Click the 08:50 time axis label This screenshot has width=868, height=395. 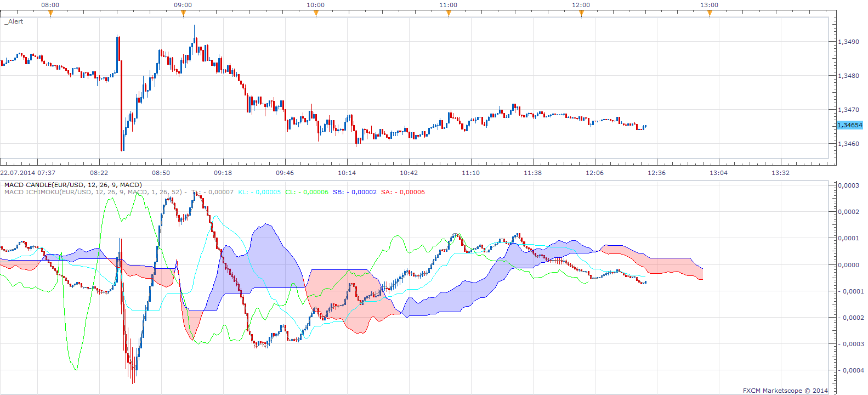pyautogui.click(x=161, y=173)
